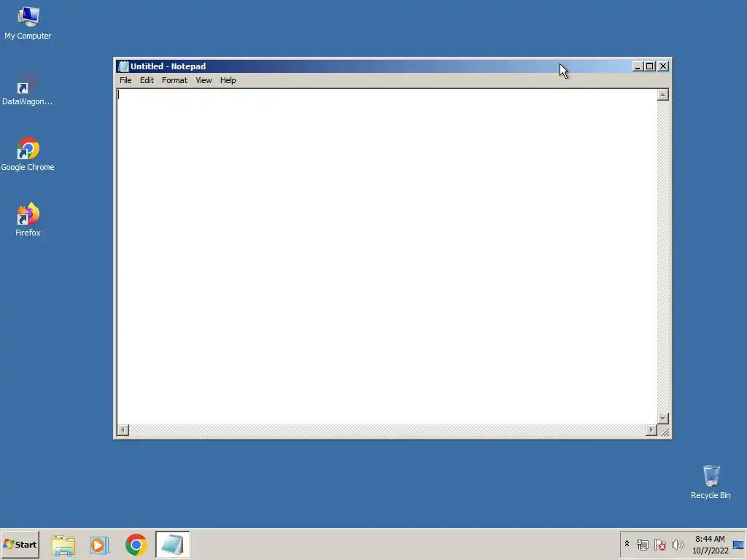747x560 pixels.
Task: Open the View menu in Notepad
Action: pos(204,80)
